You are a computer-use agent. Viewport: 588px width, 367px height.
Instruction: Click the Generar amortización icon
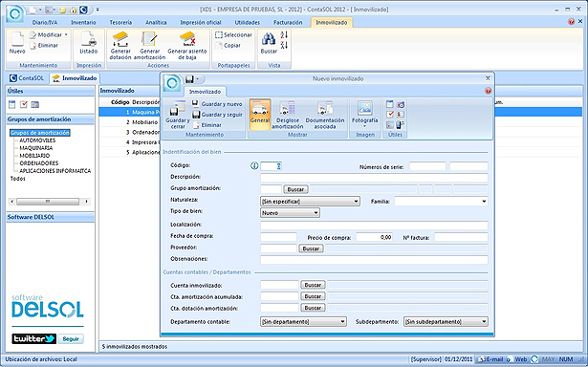tap(149, 46)
